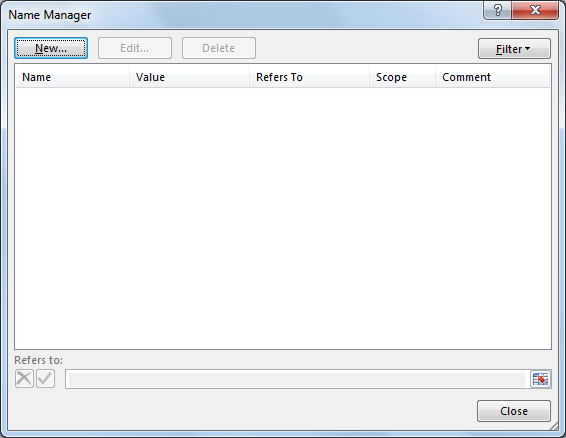Close the dialog using the red X
566x438 pixels.
click(535, 10)
